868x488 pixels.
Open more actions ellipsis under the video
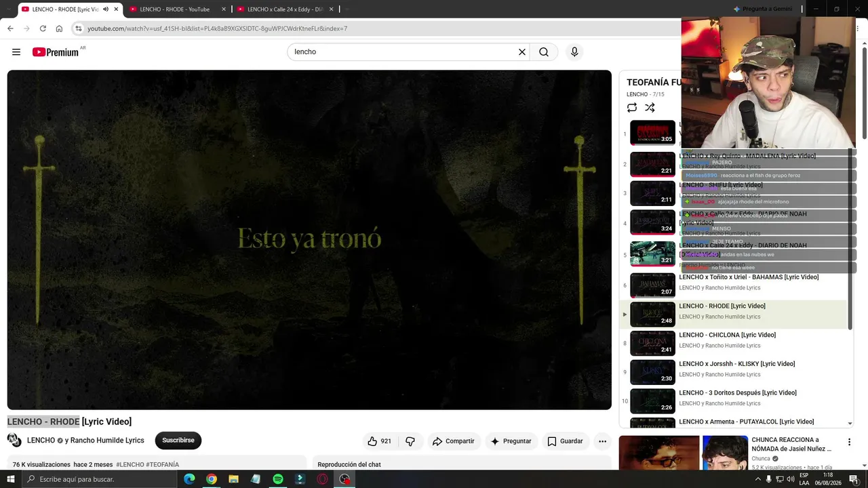pyautogui.click(x=602, y=441)
